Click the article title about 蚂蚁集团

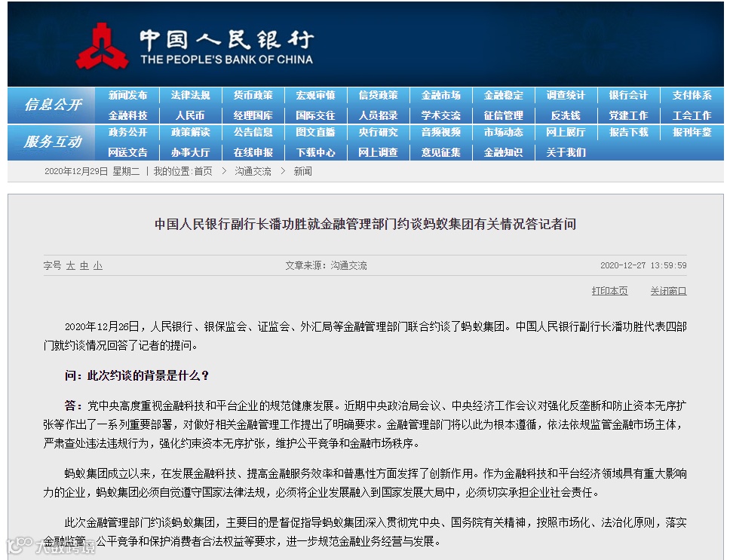click(x=366, y=224)
